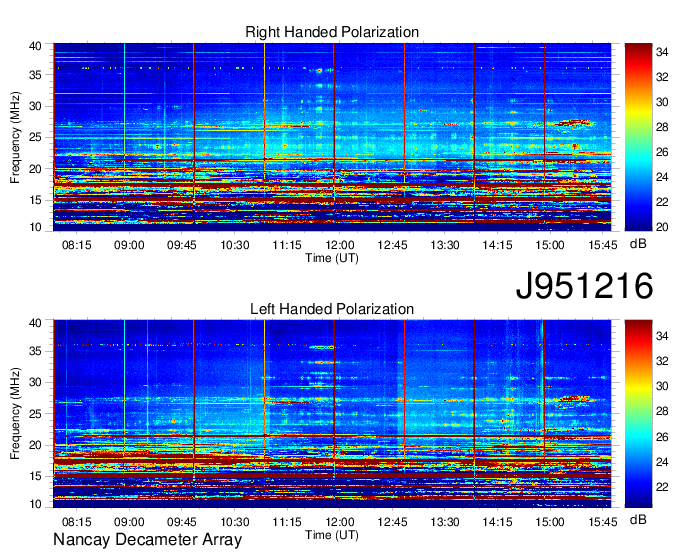The image size is (680, 552).
Task: Click 08:15 time tick under Right Handed plot
Action: tap(77, 245)
